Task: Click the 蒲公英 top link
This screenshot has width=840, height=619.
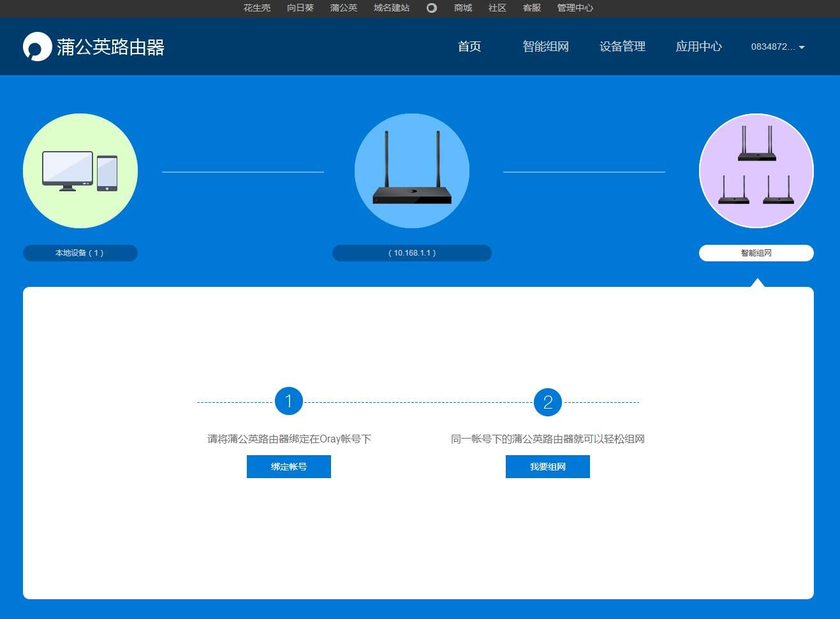Action: coord(344,8)
